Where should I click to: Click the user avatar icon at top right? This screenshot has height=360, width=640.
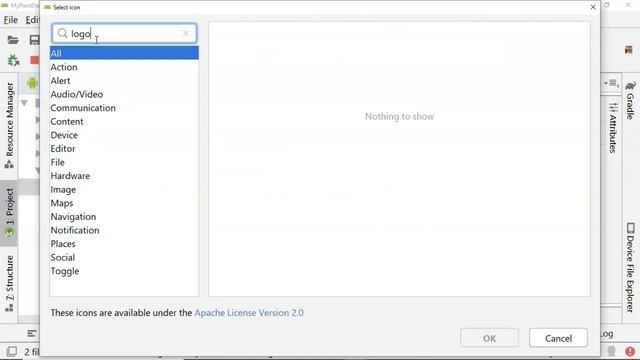pos(629,49)
